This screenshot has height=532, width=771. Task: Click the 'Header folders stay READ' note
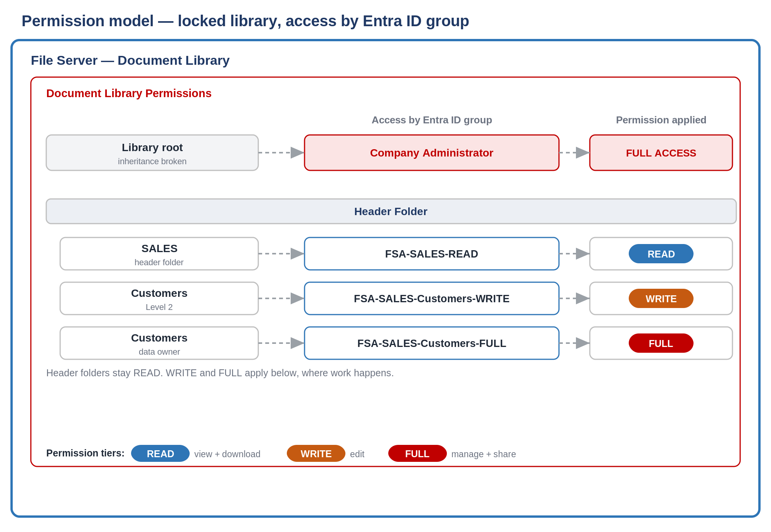pos(220,373)
